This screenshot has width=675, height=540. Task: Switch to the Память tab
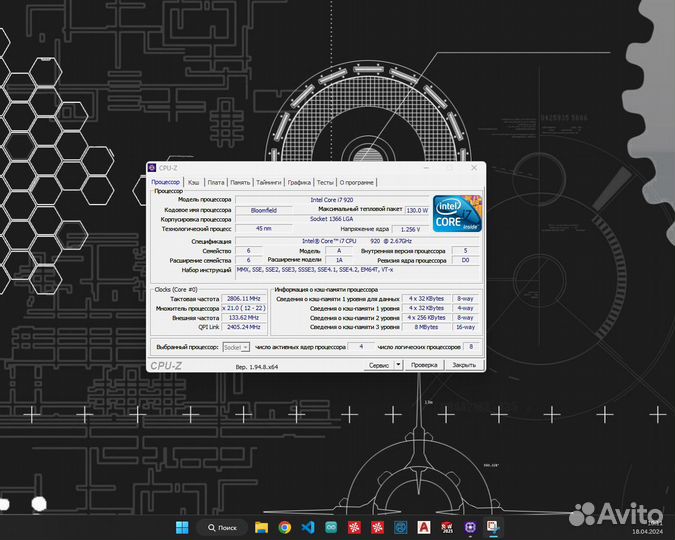[240, 183]
